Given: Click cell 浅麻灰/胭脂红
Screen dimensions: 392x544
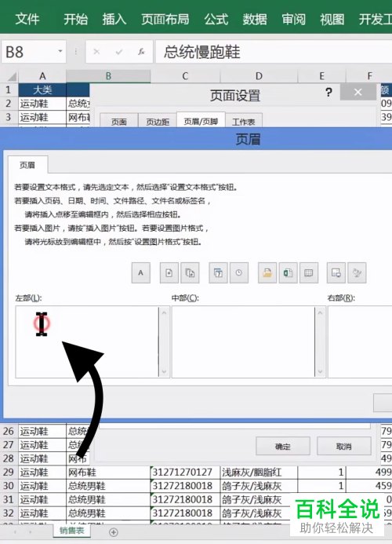Looking at the screenshot, I should 259,473.
